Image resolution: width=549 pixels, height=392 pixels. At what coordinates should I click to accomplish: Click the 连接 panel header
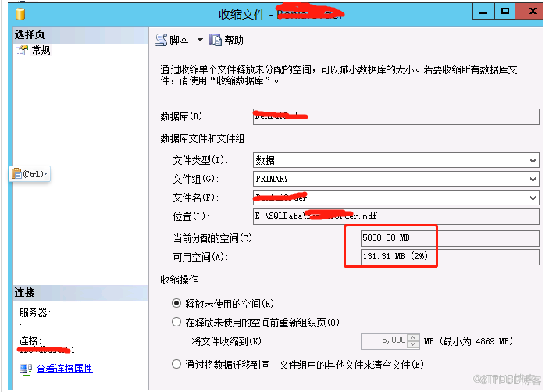tap(80, 292)
